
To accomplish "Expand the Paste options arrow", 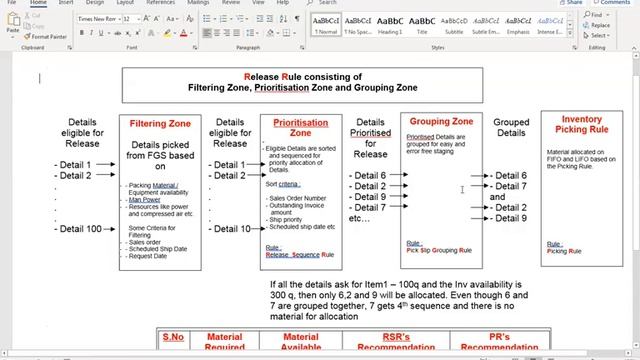I will pos(13,38).
